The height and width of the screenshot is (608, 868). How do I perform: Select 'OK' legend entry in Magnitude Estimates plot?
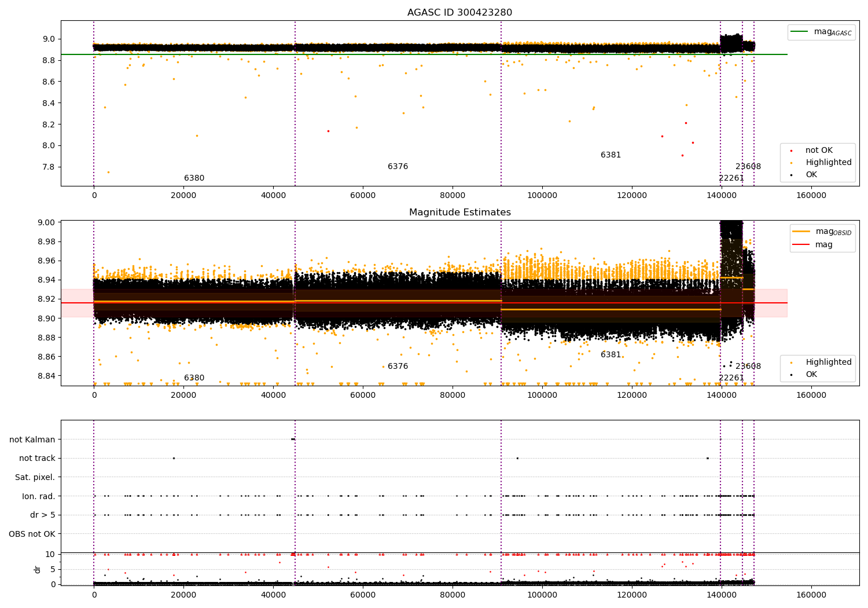pyautogui.click(x=811, y=375)
